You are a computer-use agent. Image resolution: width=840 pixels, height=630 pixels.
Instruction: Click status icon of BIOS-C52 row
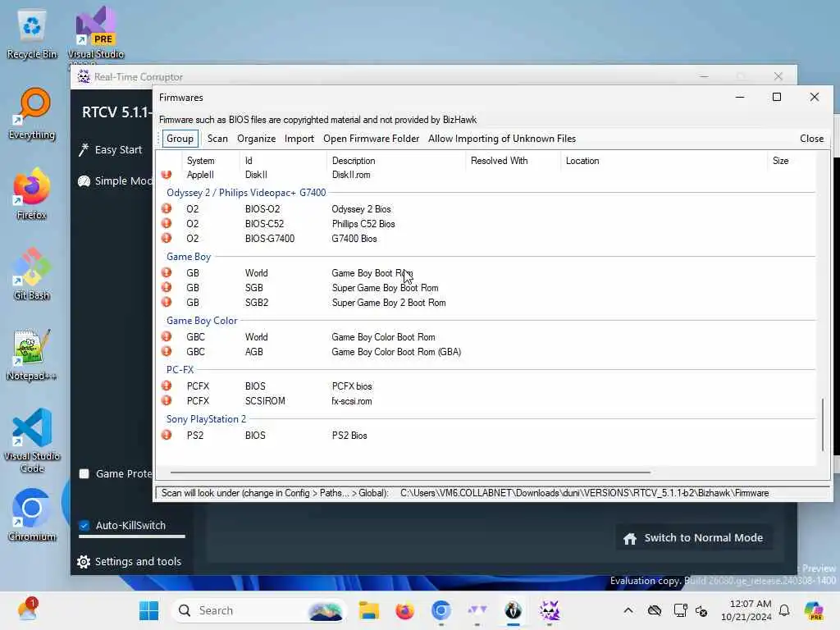[x=167, y=223]
